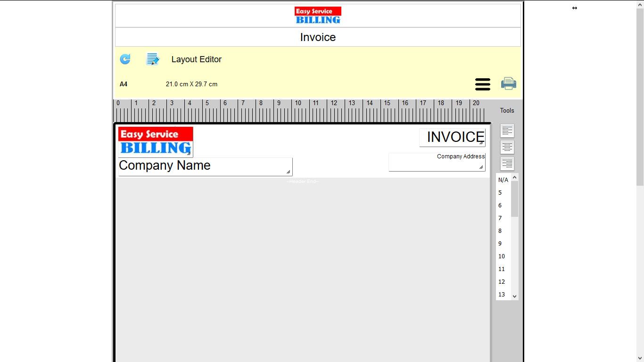The height and width of the screenshot is (362, 644).
Task: Open the layout editor edit icon
Action: tap(153, 59)
